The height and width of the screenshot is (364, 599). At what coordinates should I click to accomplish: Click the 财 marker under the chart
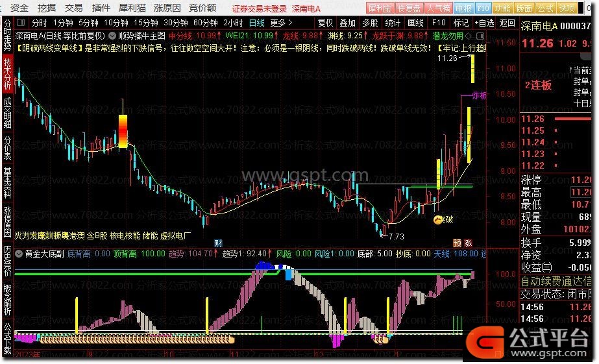[x=218, y=243]
